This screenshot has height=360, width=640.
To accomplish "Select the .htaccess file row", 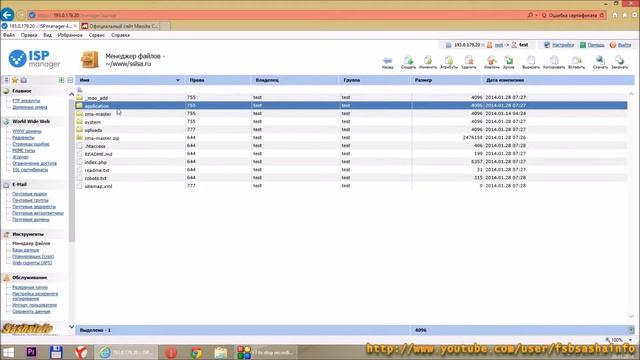I will coord(351,146).
